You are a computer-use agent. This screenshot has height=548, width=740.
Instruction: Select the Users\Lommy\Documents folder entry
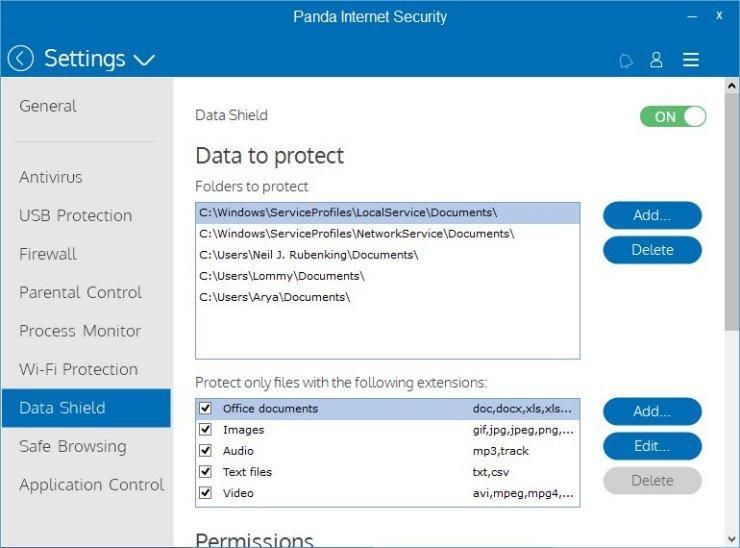click(283, 275)
